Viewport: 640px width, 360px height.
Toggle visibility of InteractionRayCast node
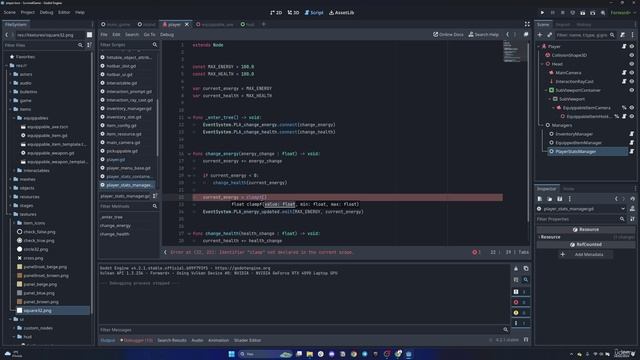coord(631,82)
